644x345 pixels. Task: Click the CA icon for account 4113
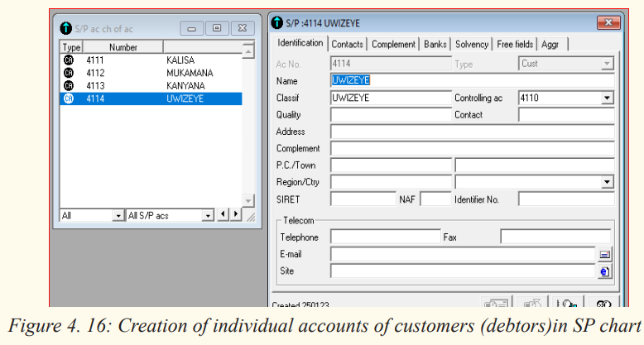tap(69, 86)
